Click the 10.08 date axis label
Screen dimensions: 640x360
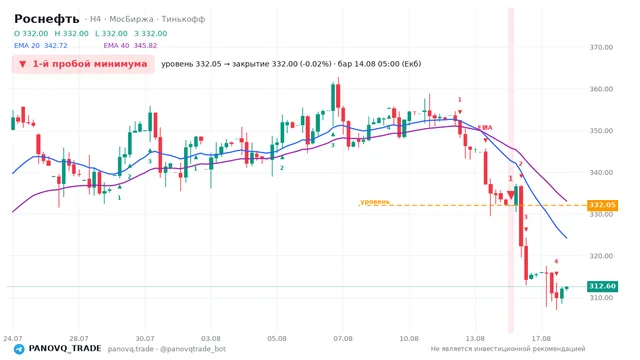coord(409,338)
